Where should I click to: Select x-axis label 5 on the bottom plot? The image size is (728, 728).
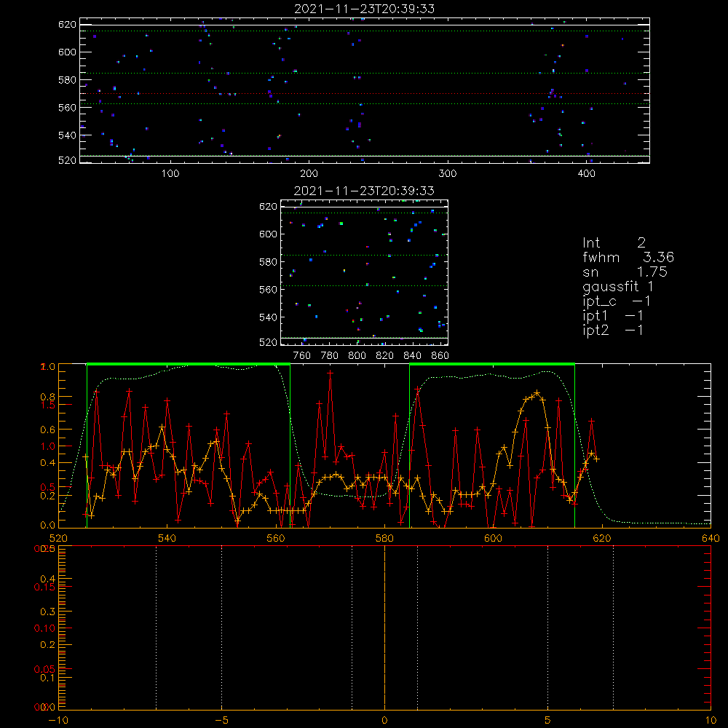(548, 721)
